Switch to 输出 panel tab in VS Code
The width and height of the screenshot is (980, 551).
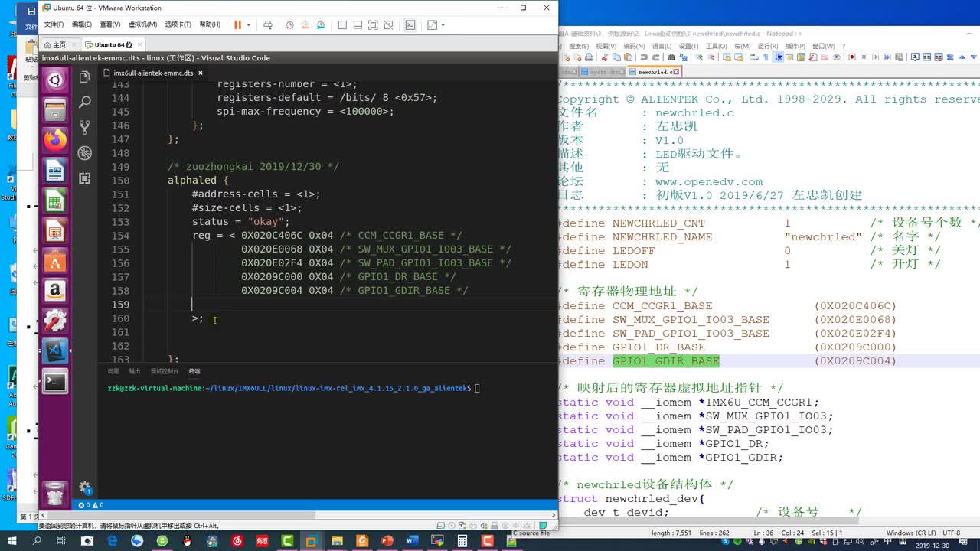tap(135, 371)
